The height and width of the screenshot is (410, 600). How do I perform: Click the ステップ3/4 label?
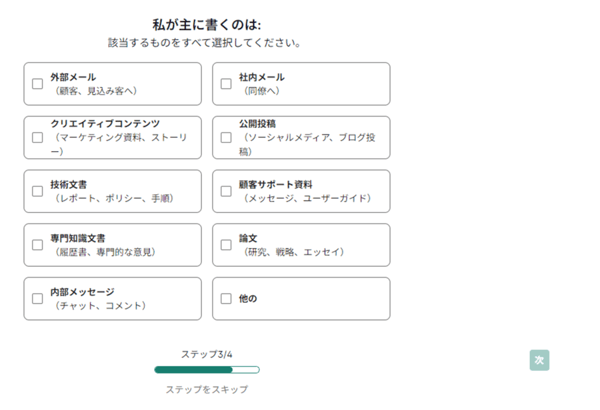207,354
